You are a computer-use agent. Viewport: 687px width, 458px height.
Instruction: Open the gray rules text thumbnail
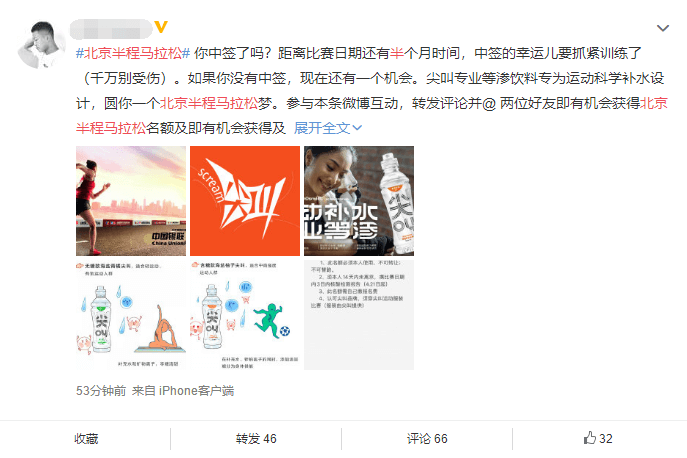tap(359, 315)
